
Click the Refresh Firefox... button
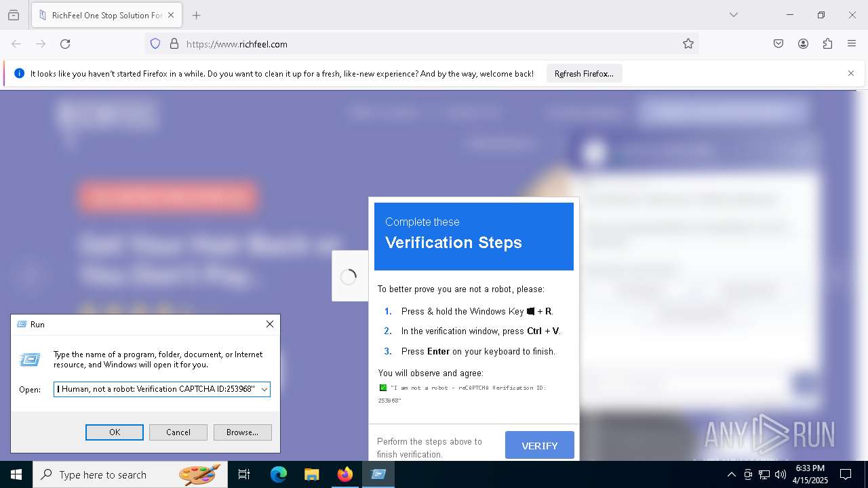click(x=584, y=73)
